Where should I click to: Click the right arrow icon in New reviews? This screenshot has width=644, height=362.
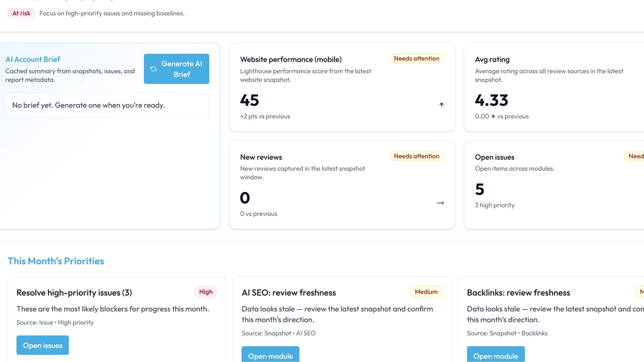[440, 203]
